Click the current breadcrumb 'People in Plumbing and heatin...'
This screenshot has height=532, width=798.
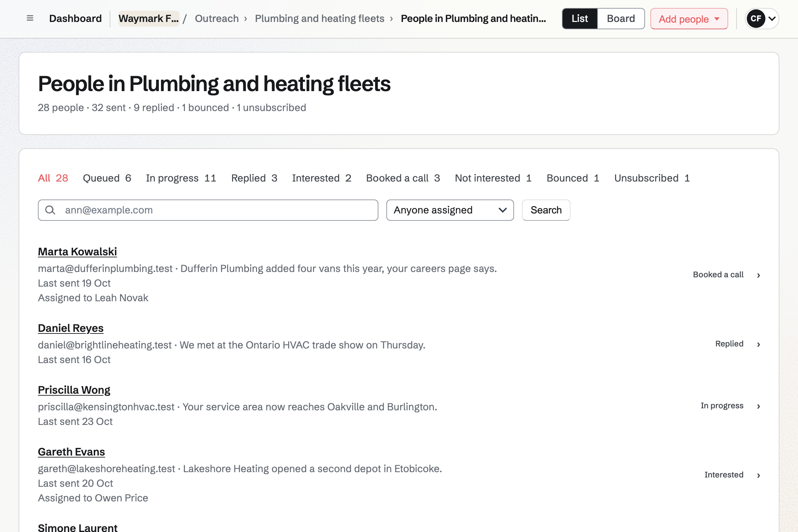coord(473,18)
